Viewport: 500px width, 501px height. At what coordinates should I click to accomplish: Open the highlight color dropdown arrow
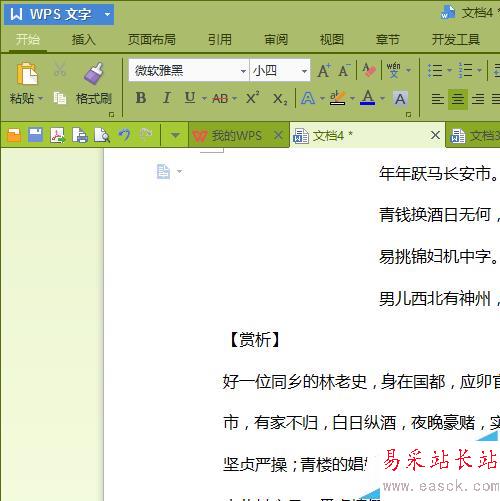[x=352, y=99]
